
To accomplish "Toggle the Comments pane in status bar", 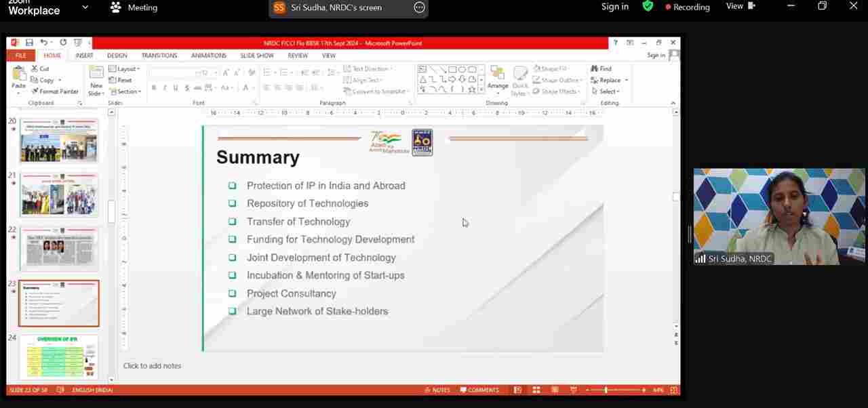I will (x=479, y=390).
